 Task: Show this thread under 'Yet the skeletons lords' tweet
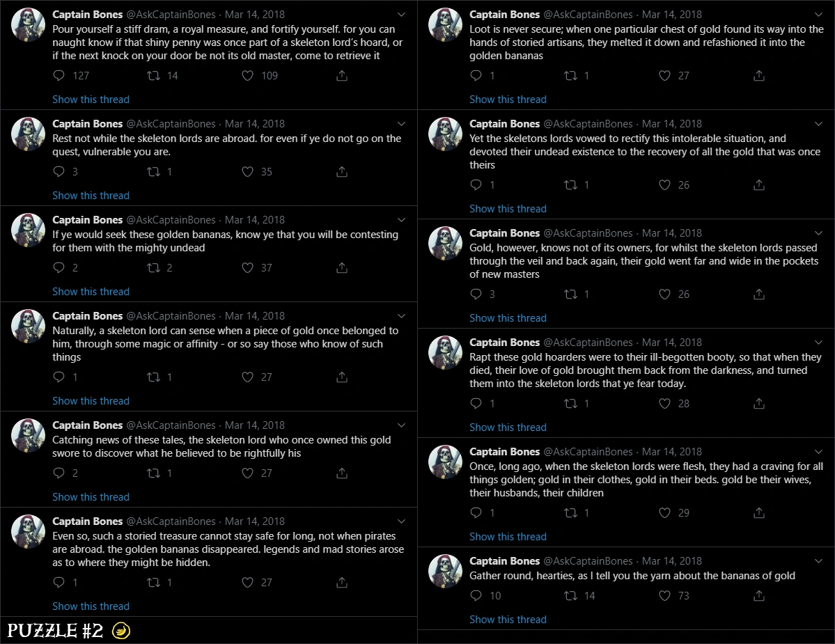[508, 209]
